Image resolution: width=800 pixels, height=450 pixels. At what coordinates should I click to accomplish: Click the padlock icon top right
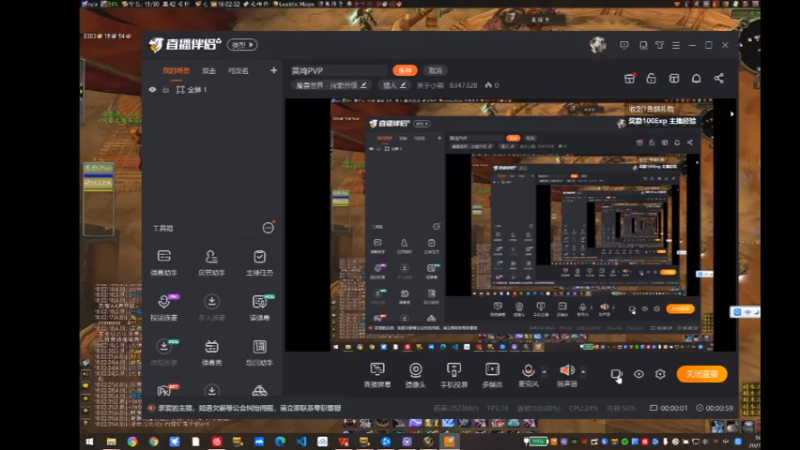(x=651, y=78)
